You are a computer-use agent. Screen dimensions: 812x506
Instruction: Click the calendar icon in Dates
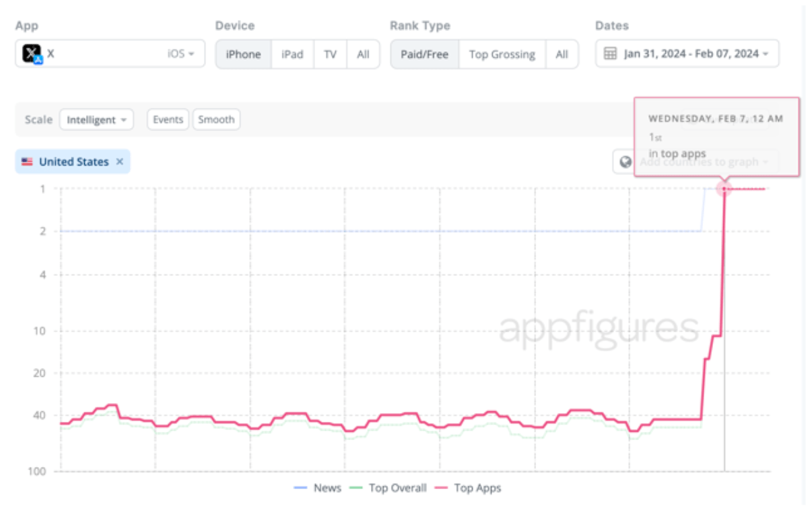pos(610,54)
